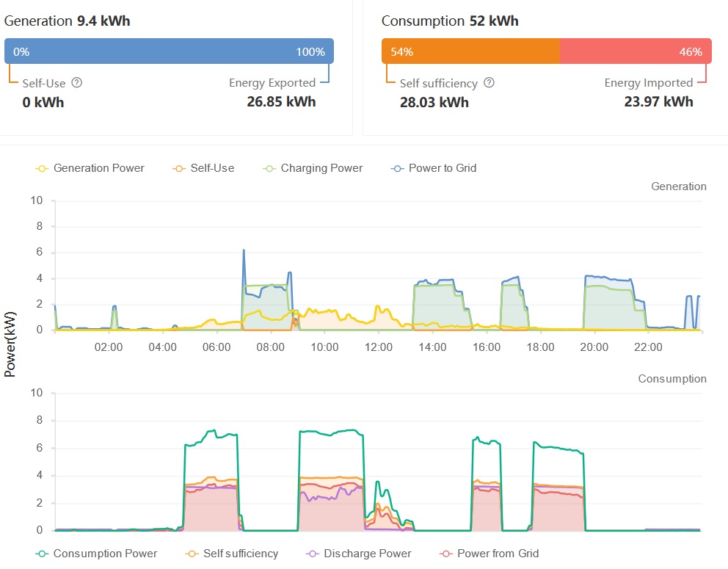
Task: Click the Generation chart title
Action: [x=679, y=186]
